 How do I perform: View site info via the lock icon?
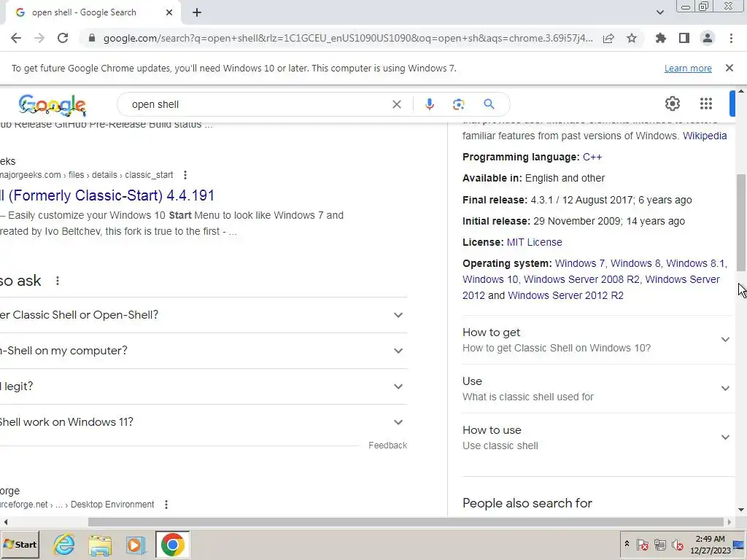coord(92,38)
